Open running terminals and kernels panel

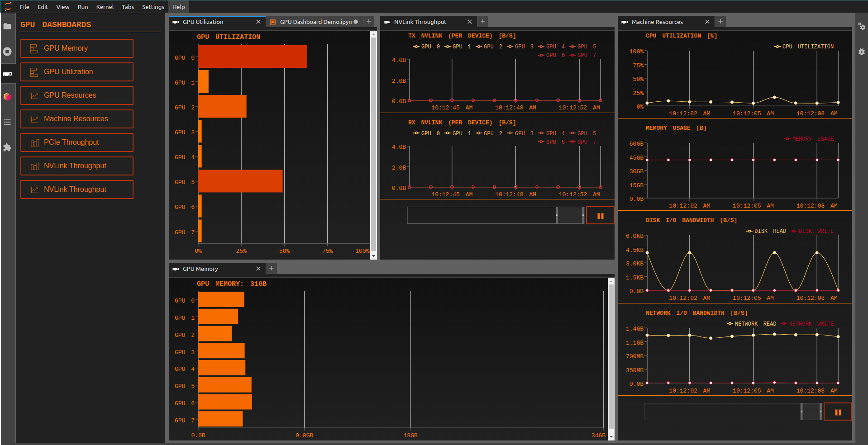[8, 52]
